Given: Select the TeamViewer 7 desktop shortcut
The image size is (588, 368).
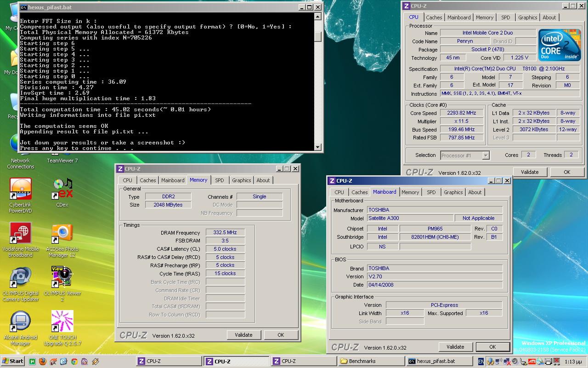Looking at the screenshot, I should (x=62, y=160).
